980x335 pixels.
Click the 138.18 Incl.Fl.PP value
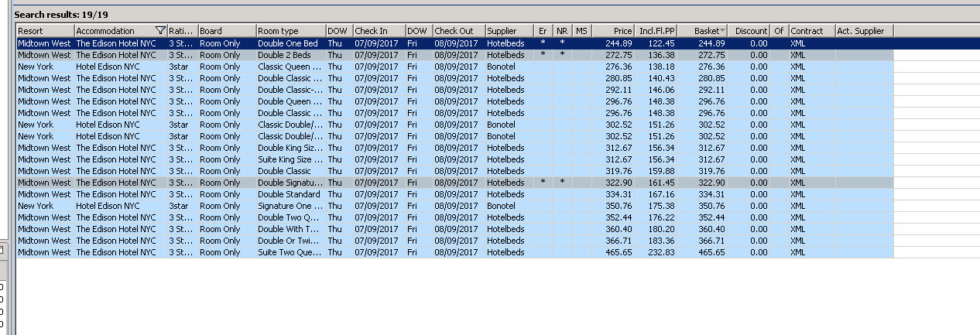[x=662, y=67]
